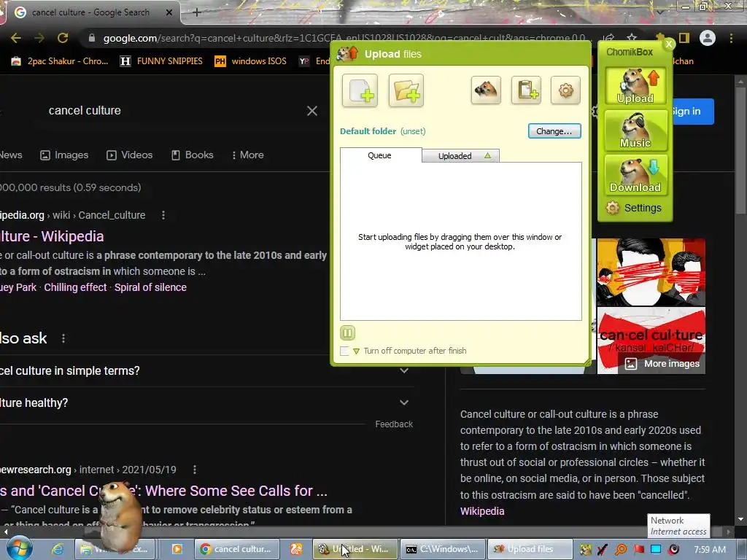Go forward in Chrome
This screenshot has height=560, width=747.
click(39, 38)
